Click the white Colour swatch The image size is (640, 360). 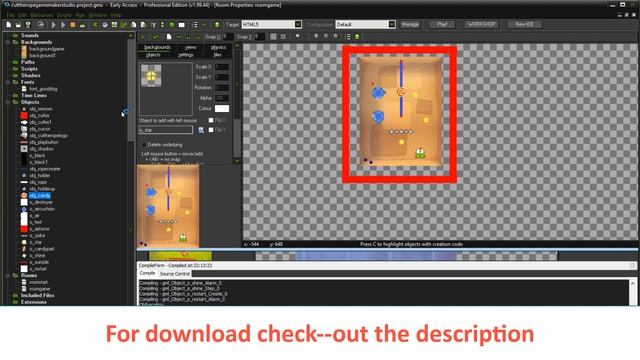tap(222, 109)
